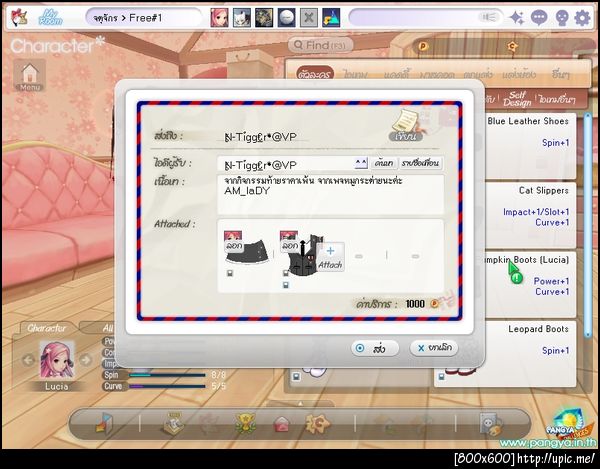
Task: Click the Spin stat bar
Action: 167,375
